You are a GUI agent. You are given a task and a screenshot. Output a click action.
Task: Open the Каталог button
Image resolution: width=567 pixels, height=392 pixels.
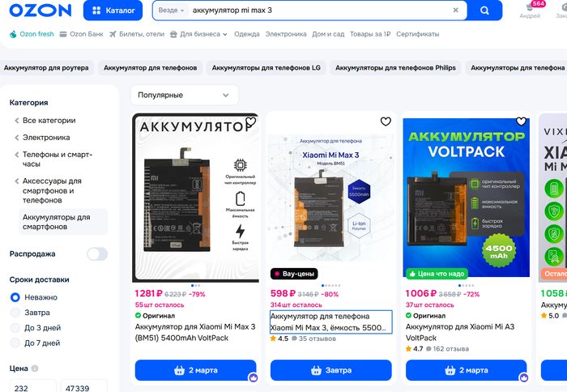coord(113,11)
